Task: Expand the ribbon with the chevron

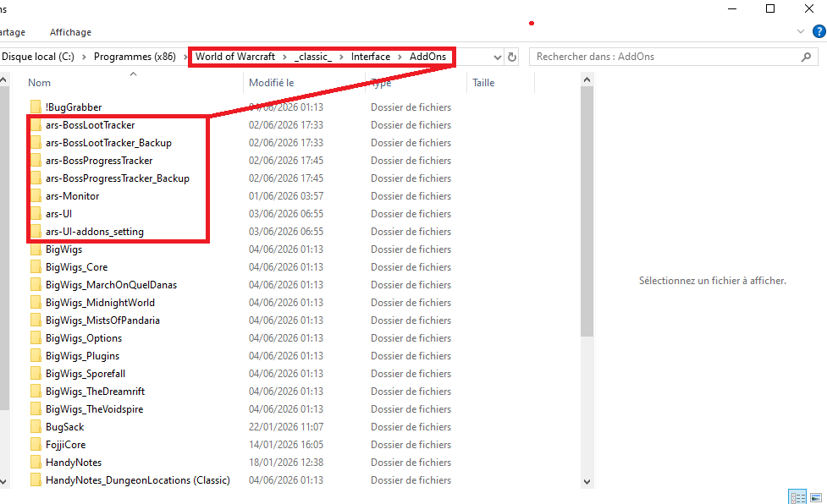Action: 800,31
